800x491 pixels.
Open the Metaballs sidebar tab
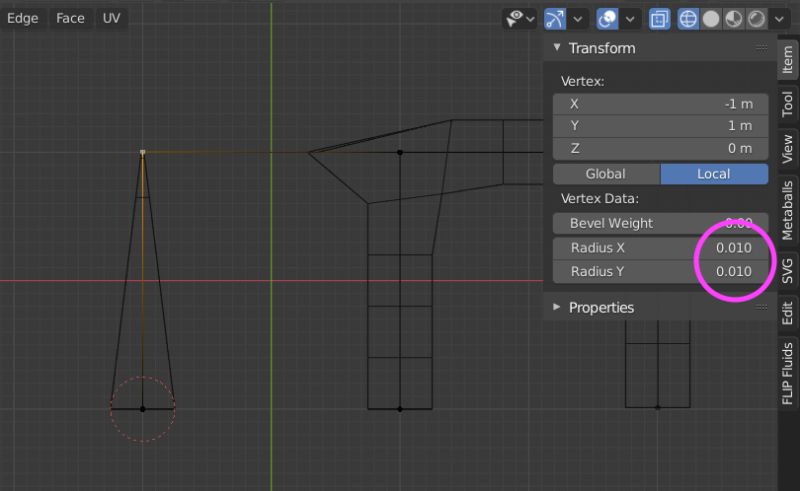[x=788, y=210]
